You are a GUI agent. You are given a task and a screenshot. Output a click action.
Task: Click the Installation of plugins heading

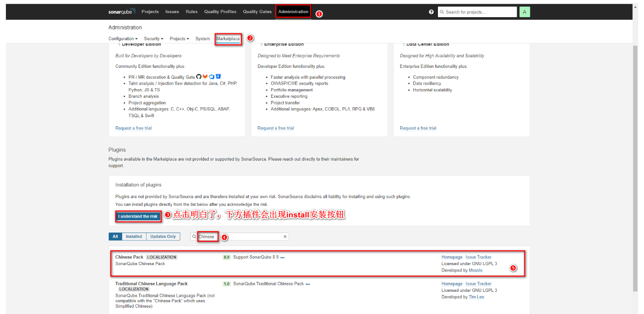pyautogui.click(x=139, y=185)
